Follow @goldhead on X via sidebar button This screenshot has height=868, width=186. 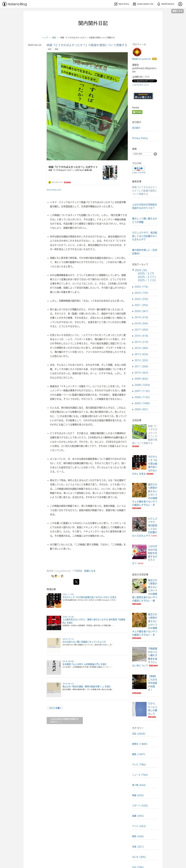point(144,81)
